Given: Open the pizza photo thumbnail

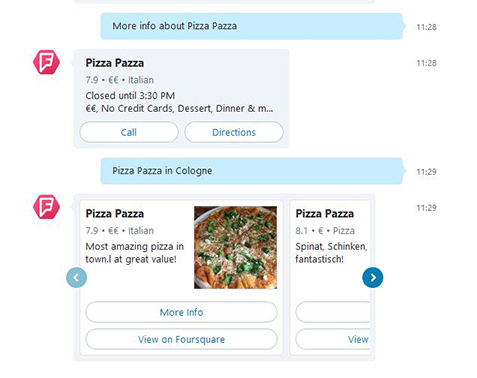Looking at the screenshot, I should click(x=235, y=247).
